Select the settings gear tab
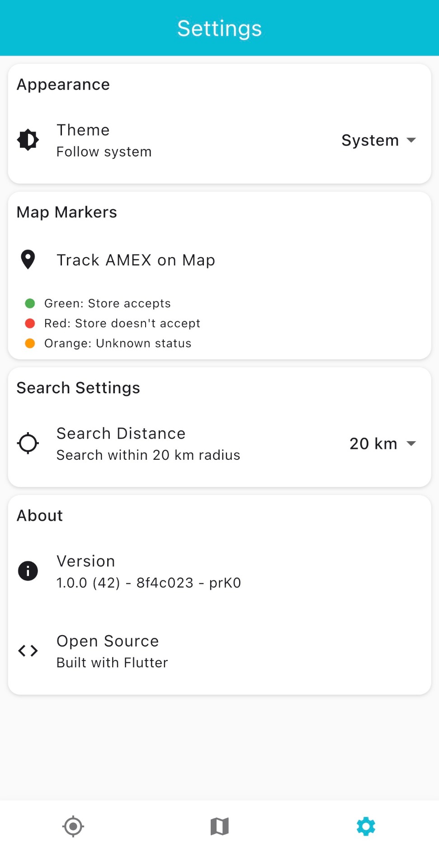Viewport: 439px width, 868px height. pyautogui.click(x=366, y=826)
